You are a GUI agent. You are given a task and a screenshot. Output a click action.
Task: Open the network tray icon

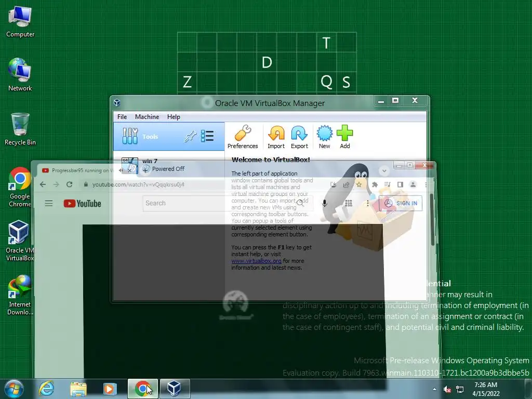click(x=460, y=390)
